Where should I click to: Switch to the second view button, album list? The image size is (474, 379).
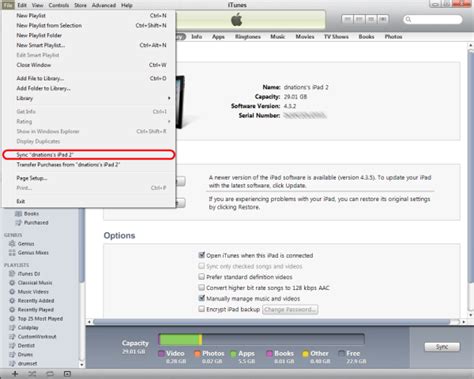tap(359, 19)
